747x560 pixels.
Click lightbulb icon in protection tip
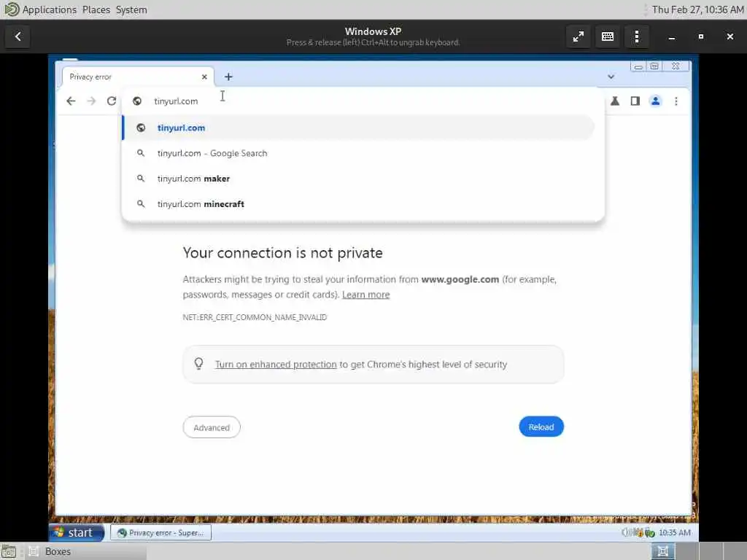[x=198, y=365]
